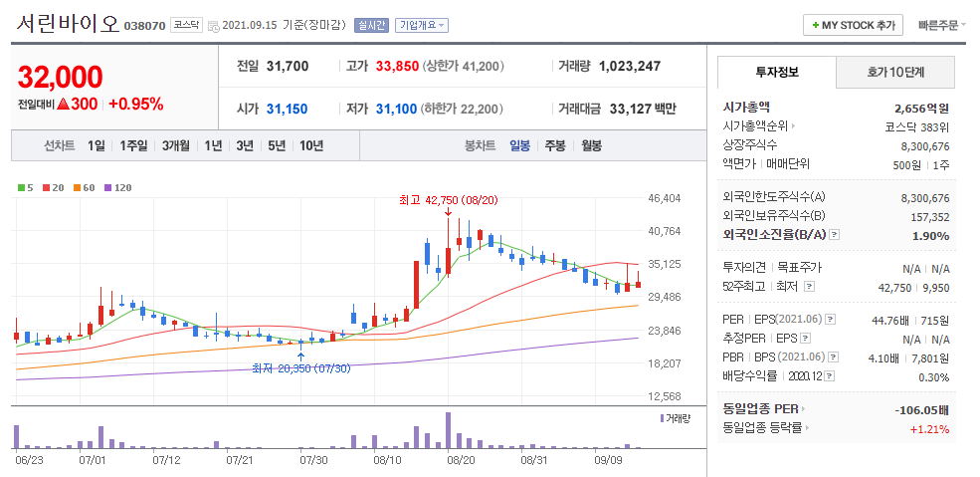Click the 전일 value 31,700
Screen dimensions: 980x477
point(288,66)
